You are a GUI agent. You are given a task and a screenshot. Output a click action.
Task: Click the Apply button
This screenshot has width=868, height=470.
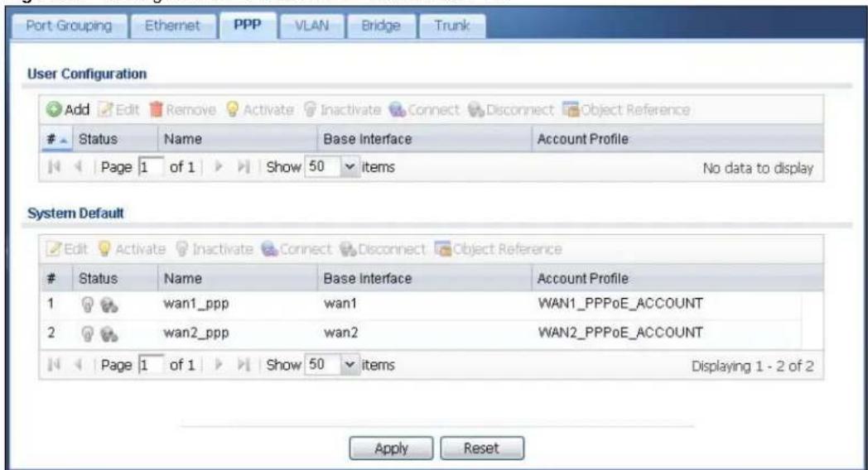click(391, 448)
